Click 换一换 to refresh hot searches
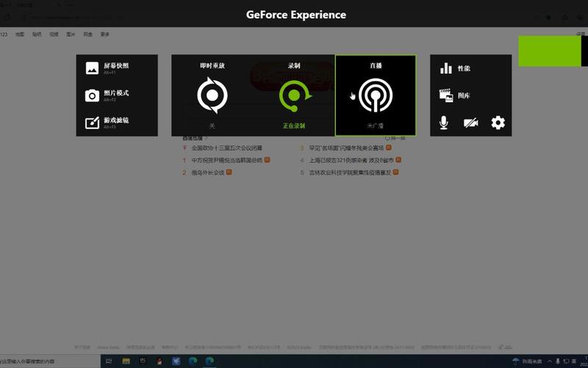Screen dimensions: 588x368 (x=395, y=138)
